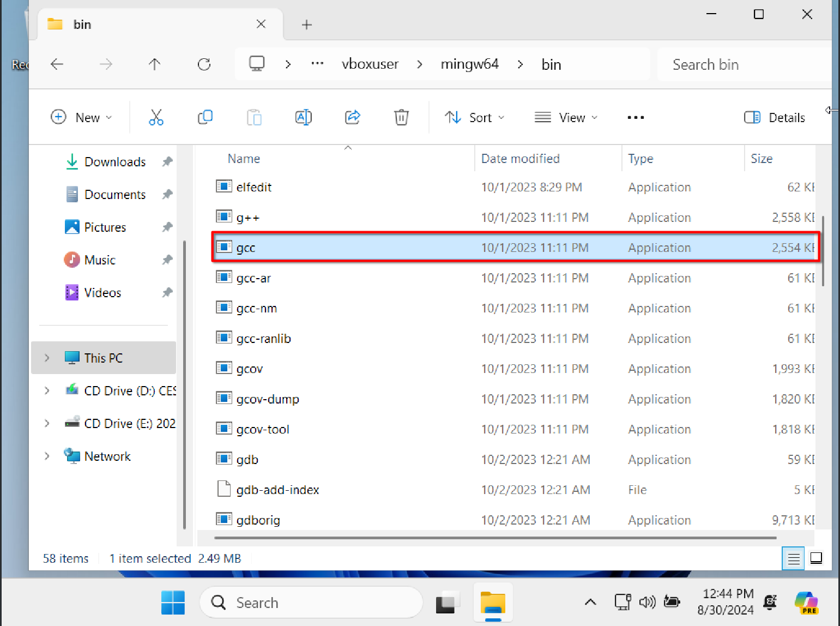840x626 pixels.
Task: Open the View dropdown menu
Action: coord(566,117)
